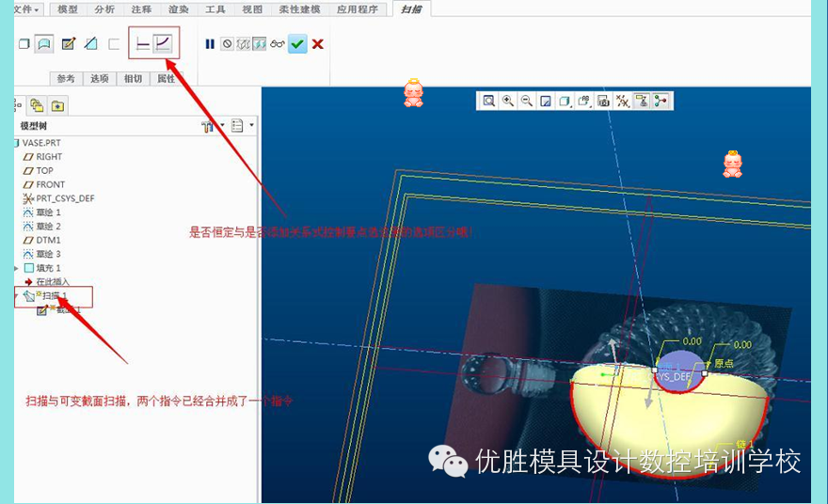The image size is (828, 504).
Task: Open the 柔性建模 ribbon tab
Action: [x=299, y=9]
